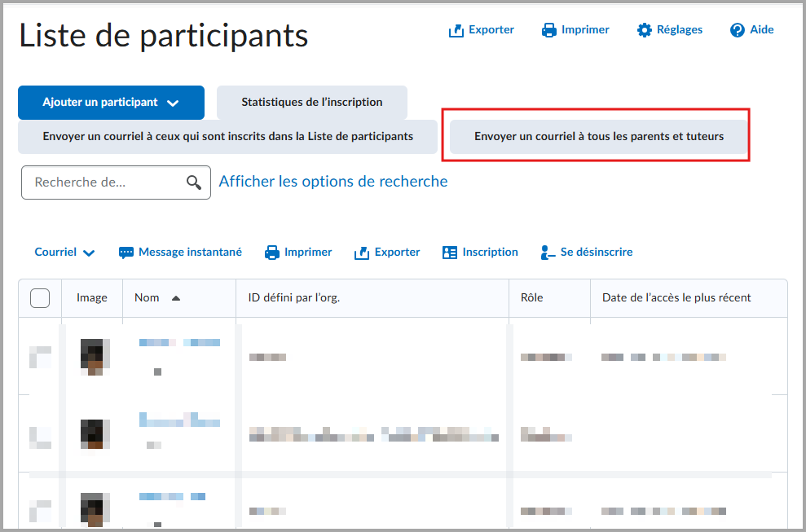The height and width of the screenshot is (532, 806).
Task: Click the Inscription card icon
Action: (x=450, y=253)
